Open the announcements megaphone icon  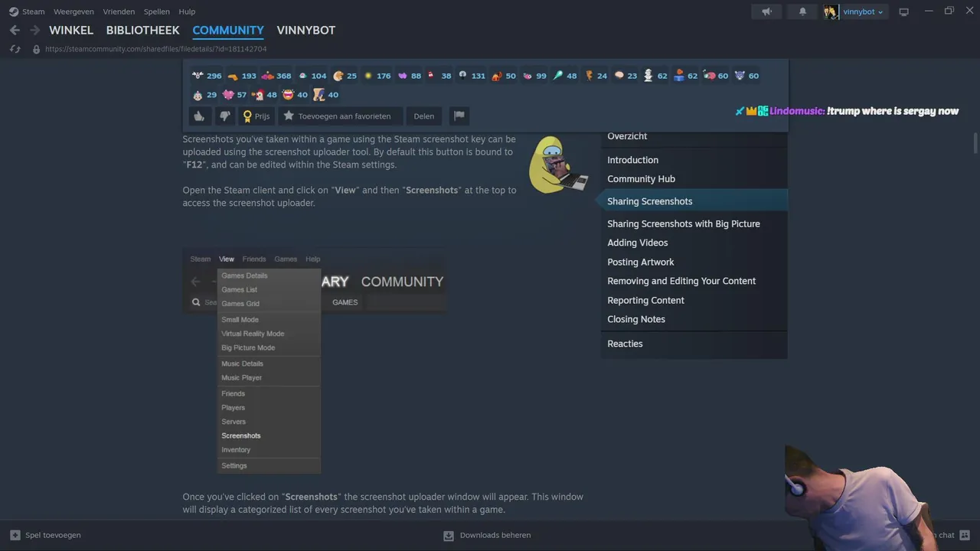(766, 11)
